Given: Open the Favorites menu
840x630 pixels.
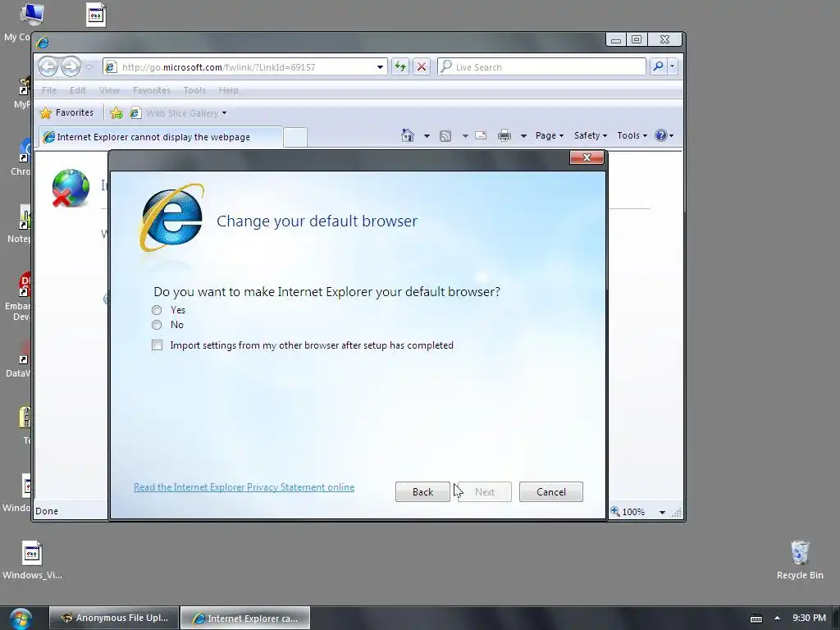Looking at the screenshot, I should [x=152, y=90].
